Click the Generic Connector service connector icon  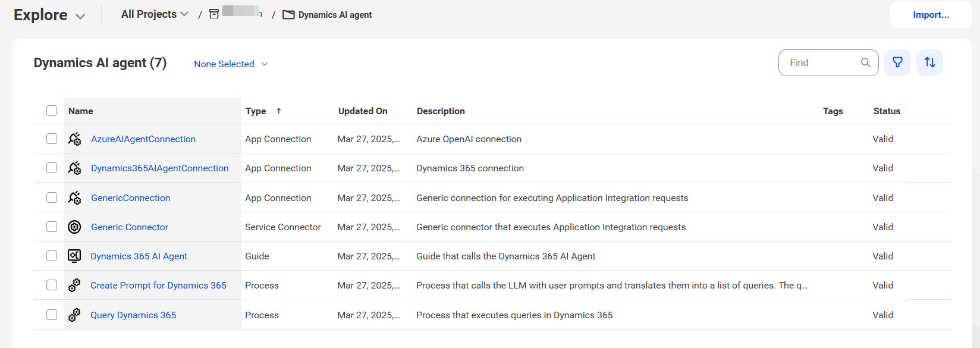[74, 227]
